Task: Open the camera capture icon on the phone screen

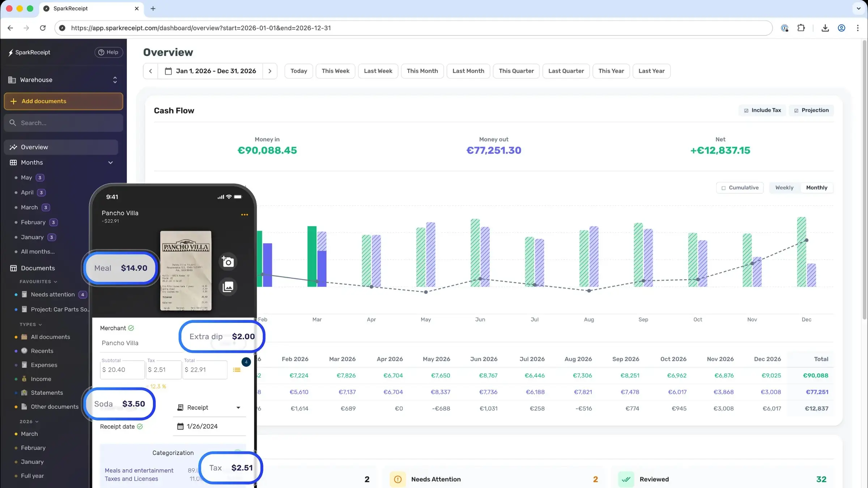Action: [x=228, y=261]
